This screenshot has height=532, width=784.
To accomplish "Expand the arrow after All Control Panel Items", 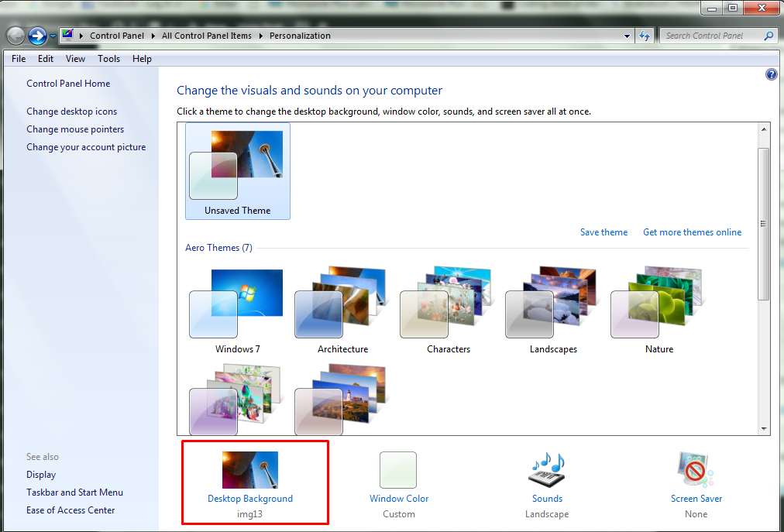I will (262, 36).
